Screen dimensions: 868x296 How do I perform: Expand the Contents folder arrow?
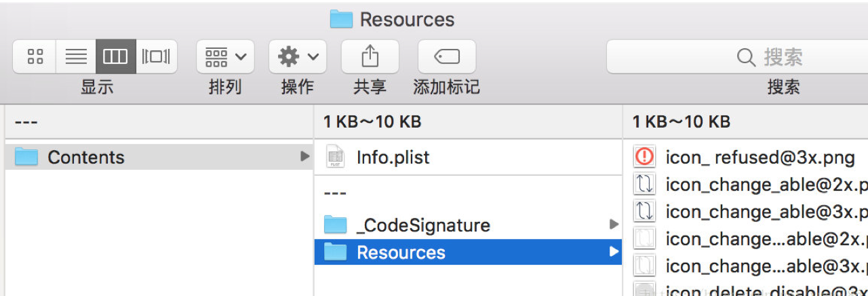click(x=304, y=157)
